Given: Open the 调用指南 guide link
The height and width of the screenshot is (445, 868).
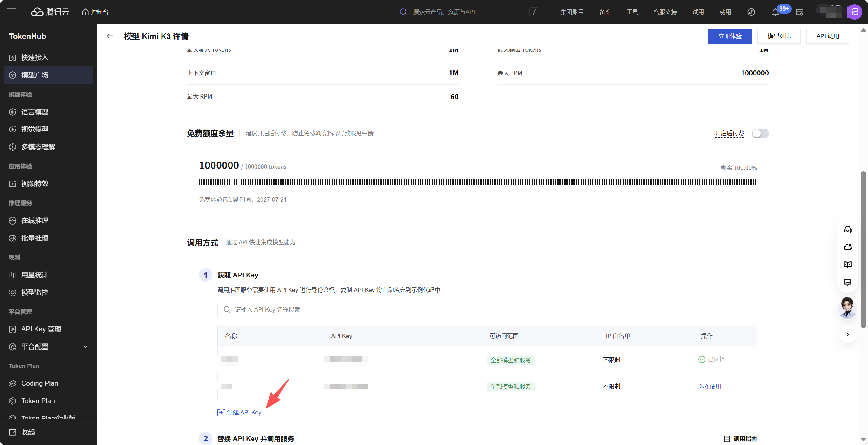Looking at the screenshot, I should click(x=740, y=439).
